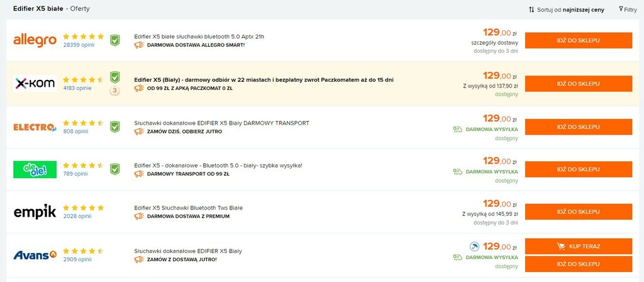
Task: Click the empik shop logo
Action: pos(35,211)
